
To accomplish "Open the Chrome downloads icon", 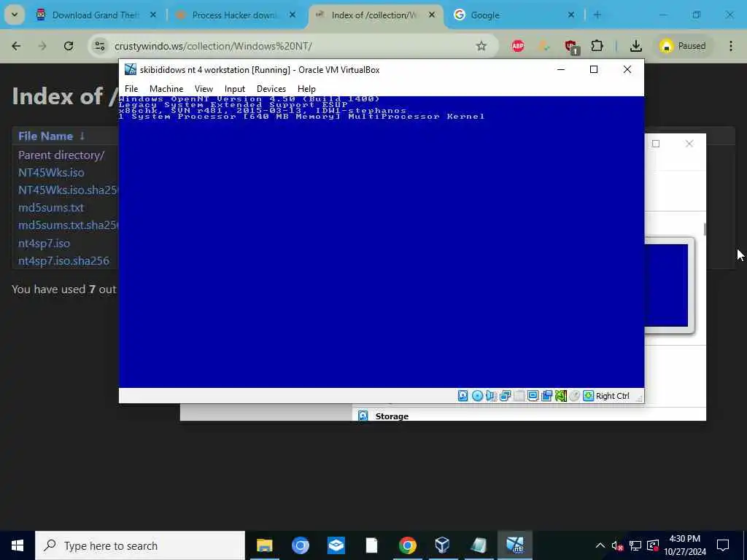I will [635, 46].
